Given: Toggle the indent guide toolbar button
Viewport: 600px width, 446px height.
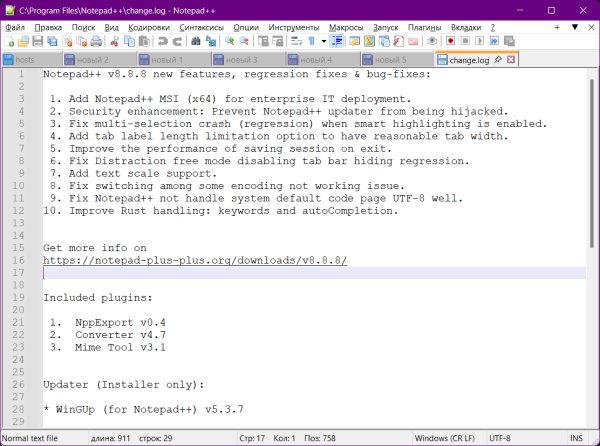Looking at the screenshot, I should (337, 41).
